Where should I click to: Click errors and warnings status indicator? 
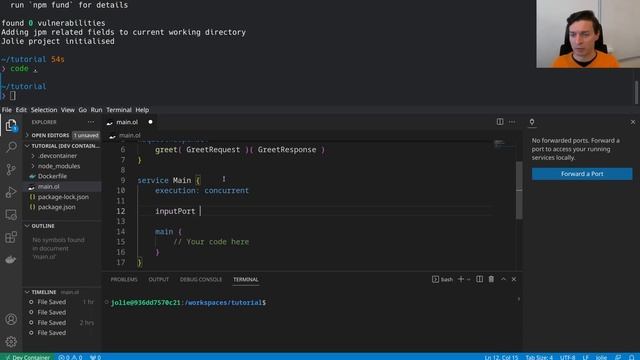70,357
